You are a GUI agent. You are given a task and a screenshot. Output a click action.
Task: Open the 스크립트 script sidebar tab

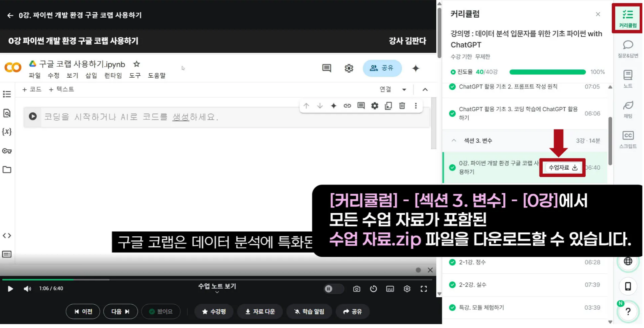(x=628, y=140)
